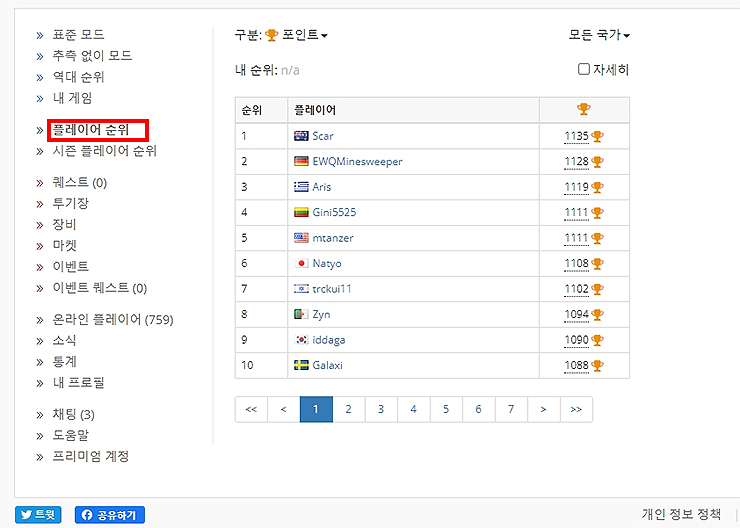Click the 1108 points value
This screenshot has height=528, width=740.
tap(577, 264)
